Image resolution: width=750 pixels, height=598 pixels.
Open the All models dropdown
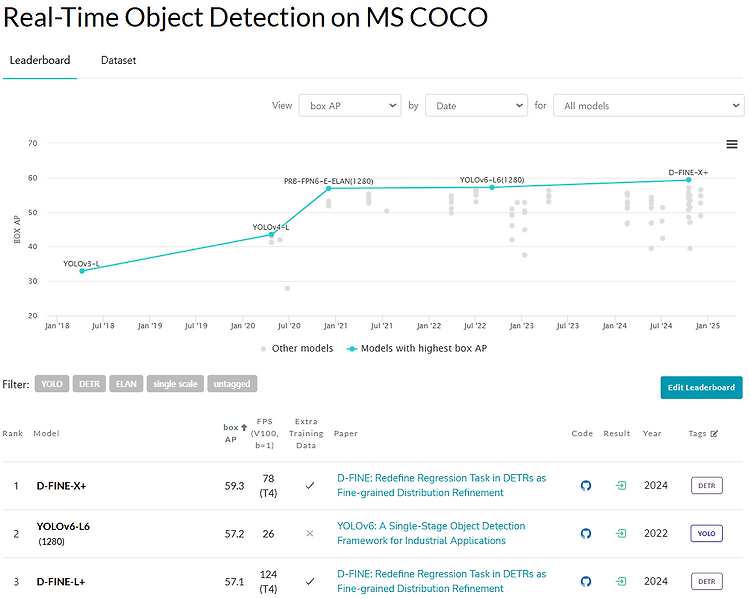[x=649, y=105]
